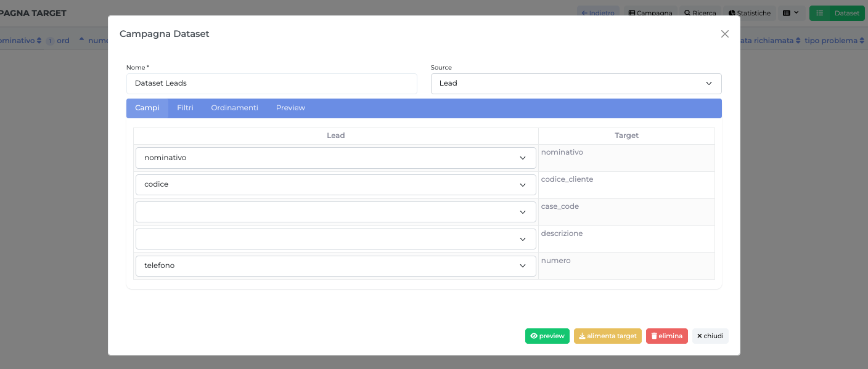Image resolution: width=868 pixels, height=369 pixels.
Task: Click the Target column header in the table
Action: click(626, 136)
